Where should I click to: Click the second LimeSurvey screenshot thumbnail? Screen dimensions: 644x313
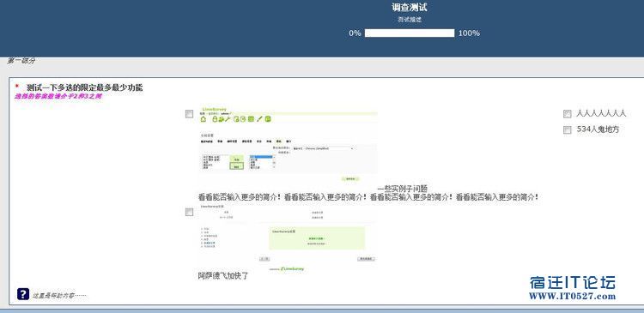pos(287,237)
